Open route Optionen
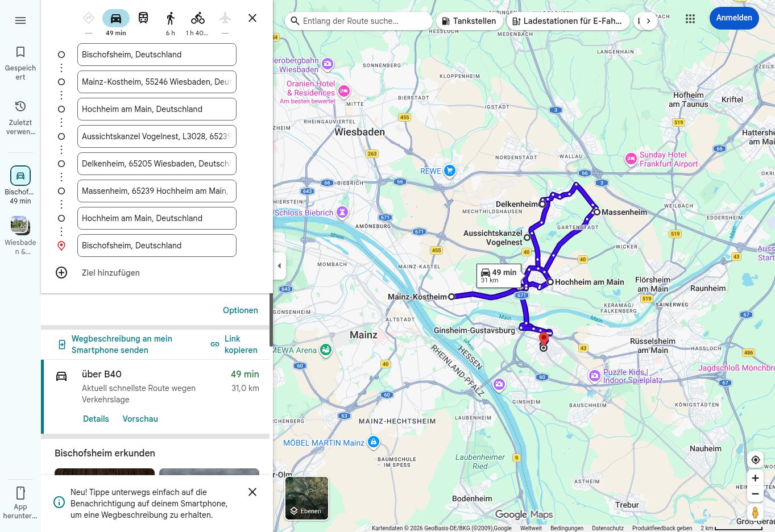The image size is (775, 532). pos(241,310)
